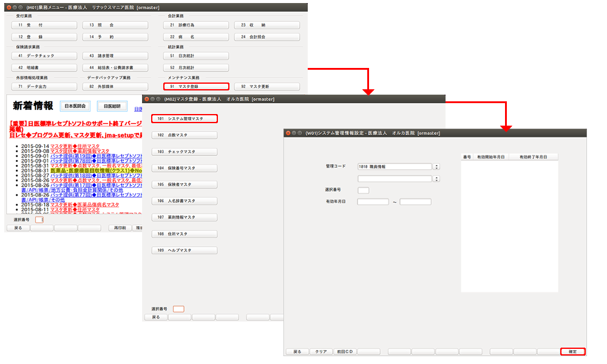Open the 2015-09-08 マスタ提供◆薬剤情報マスタ link
The height and width of the screenshot is (364, 607).
tap(80, 151)
